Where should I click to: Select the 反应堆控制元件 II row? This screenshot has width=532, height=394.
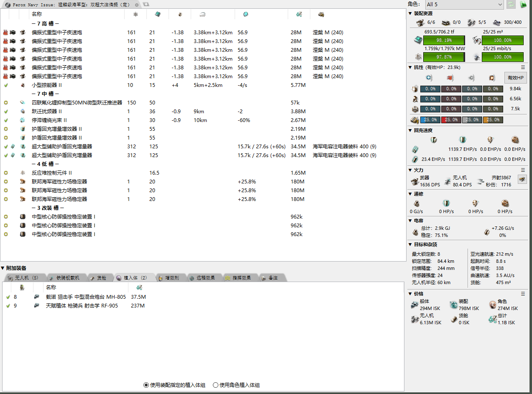(x=52, y=173)
